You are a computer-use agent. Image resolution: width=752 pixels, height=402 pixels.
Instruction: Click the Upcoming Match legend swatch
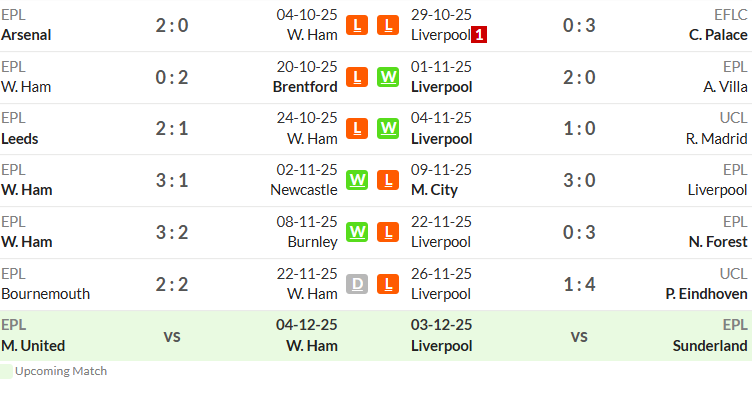click(6, 371)
